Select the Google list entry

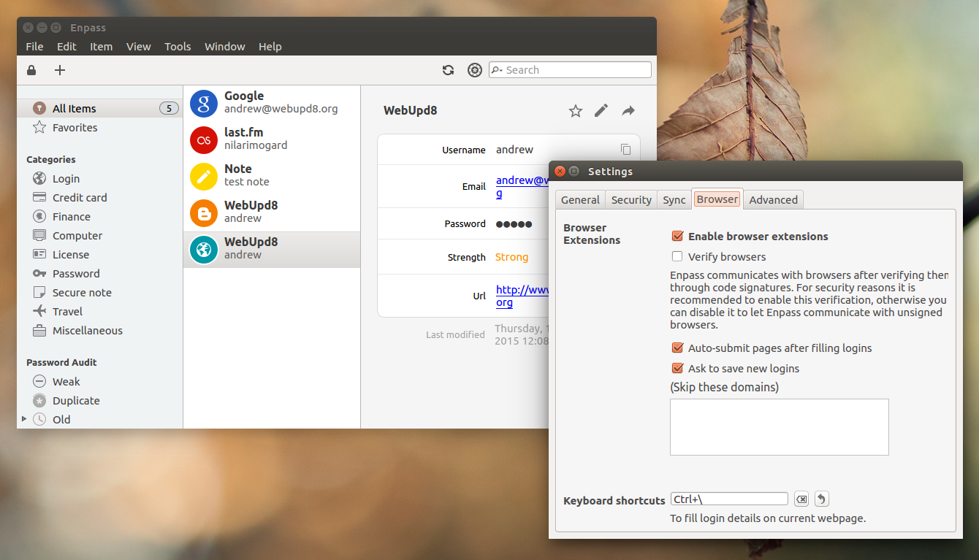point(272,103)
